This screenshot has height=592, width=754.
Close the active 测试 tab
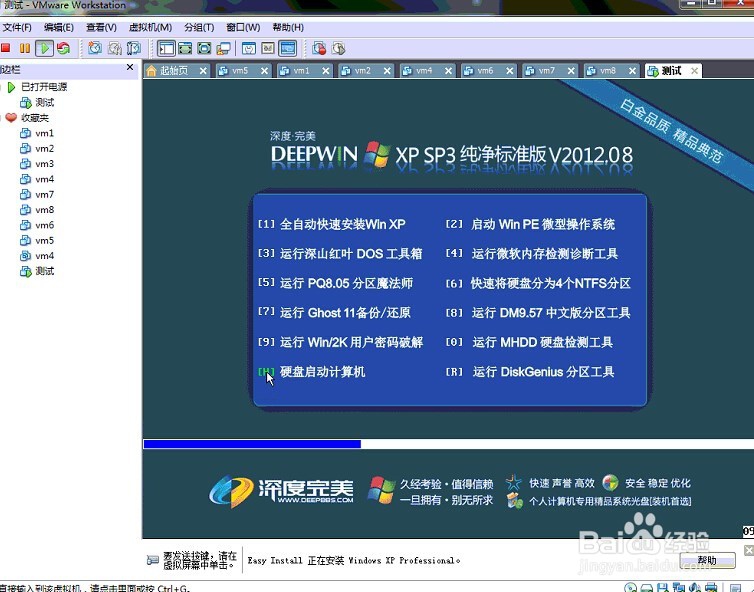click(x=694, y=71)
